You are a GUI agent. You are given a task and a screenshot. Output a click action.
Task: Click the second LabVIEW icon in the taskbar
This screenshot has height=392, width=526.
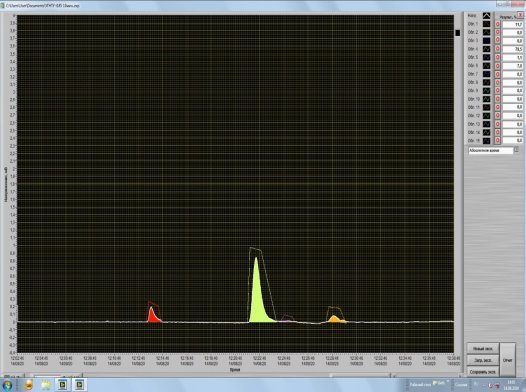[x=80, y=385]
